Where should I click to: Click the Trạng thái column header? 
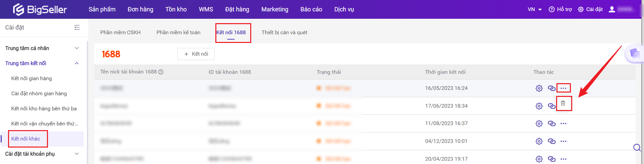coord(329,72)
